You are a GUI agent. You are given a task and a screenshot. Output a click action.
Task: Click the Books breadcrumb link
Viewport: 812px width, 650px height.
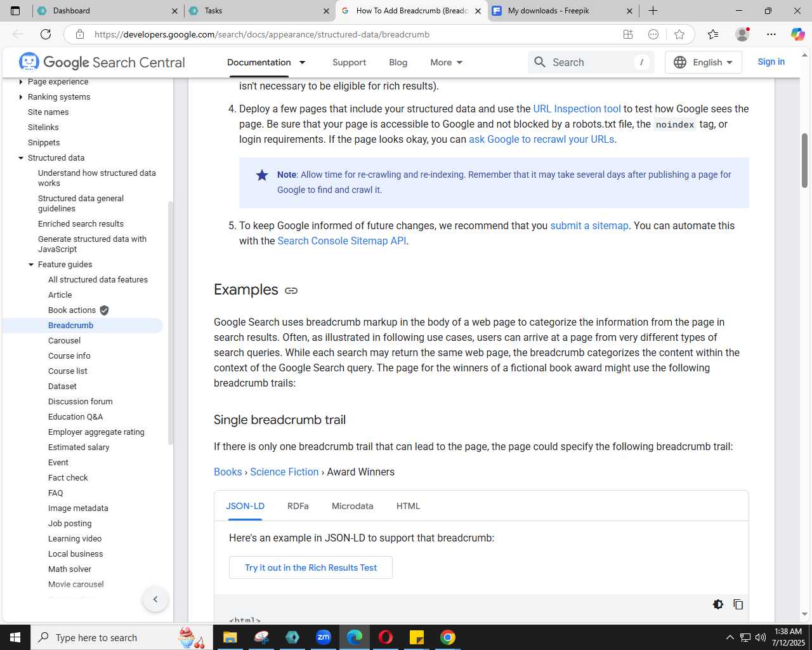[228, 472]
